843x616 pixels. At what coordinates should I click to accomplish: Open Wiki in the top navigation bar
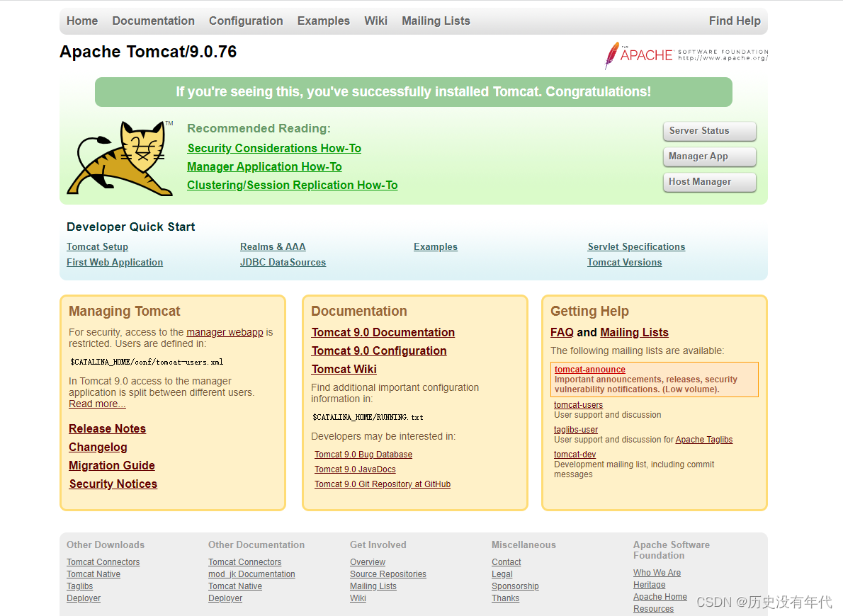(375, 21)
